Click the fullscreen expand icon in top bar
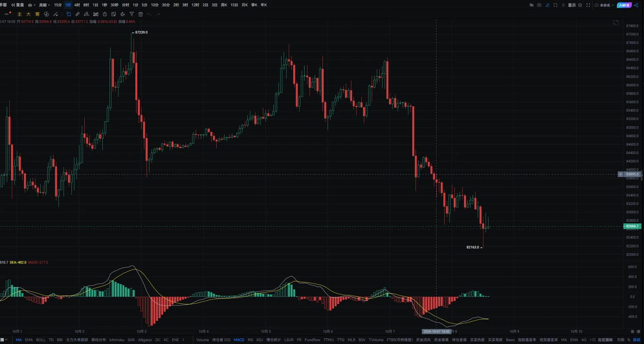 [x=588, y=5]
